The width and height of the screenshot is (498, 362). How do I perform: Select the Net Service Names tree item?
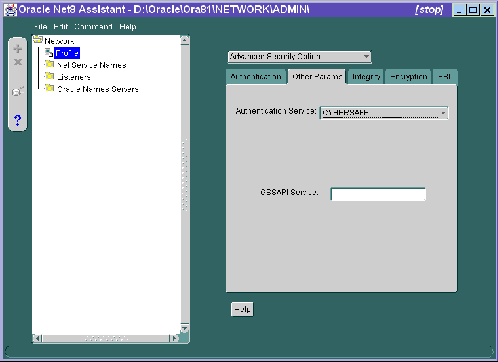pos(92,65)
